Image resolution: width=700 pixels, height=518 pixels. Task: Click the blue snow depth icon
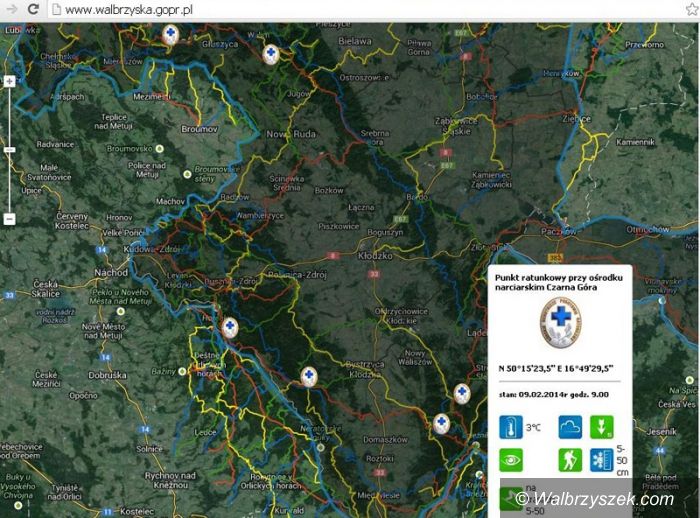(x=601, y=460)
